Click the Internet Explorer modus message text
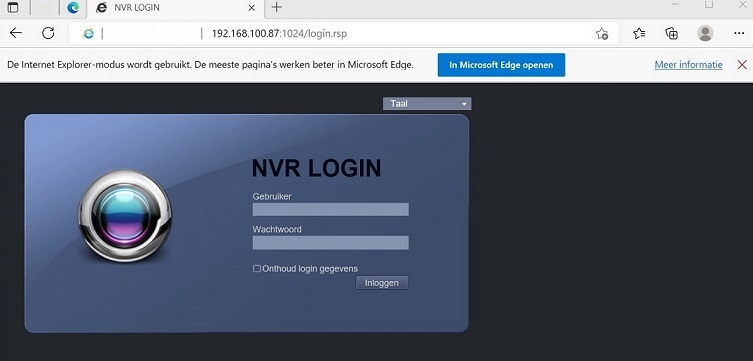This screenshot has height=361, width=753. (210, 64)
